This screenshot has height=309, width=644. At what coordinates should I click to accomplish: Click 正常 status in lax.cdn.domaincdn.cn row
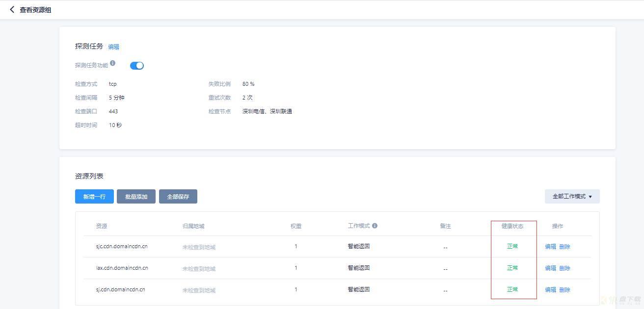click(x=512, y=268)
